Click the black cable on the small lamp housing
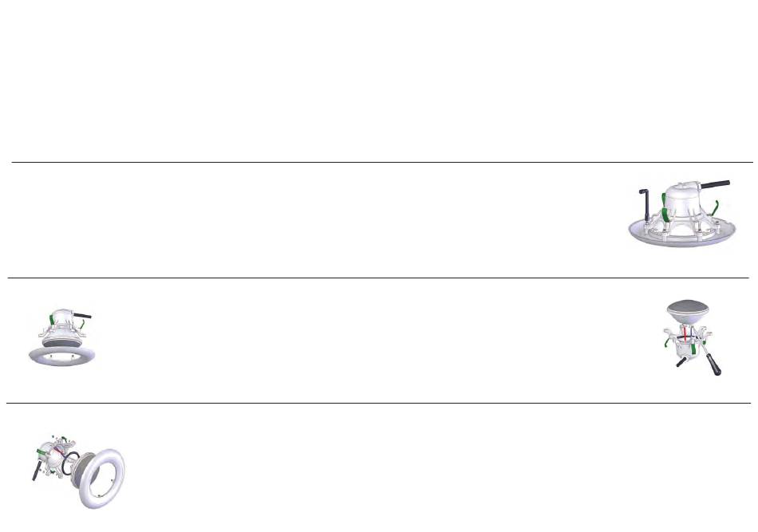This screenshot has width=758, height=532. 82,315
